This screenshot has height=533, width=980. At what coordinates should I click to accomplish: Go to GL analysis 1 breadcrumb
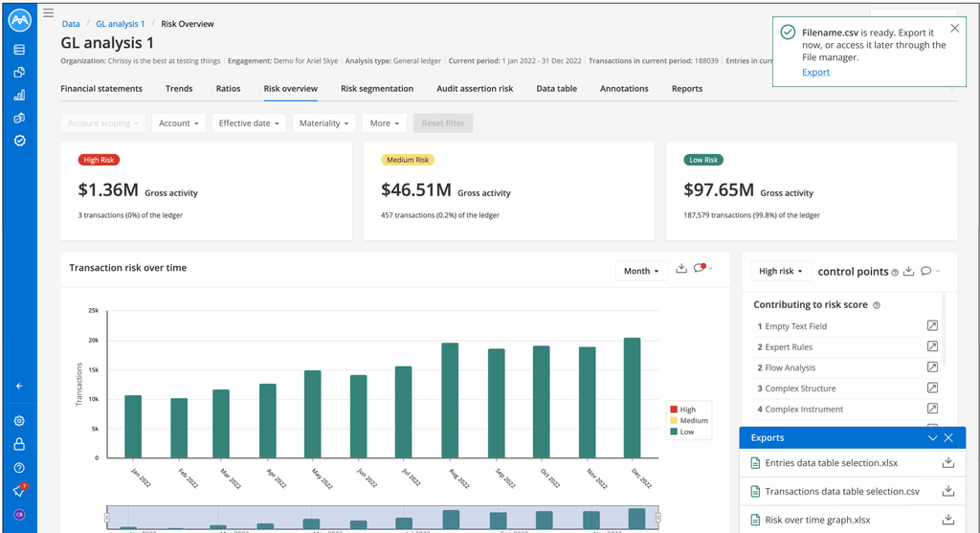point(120,24)
